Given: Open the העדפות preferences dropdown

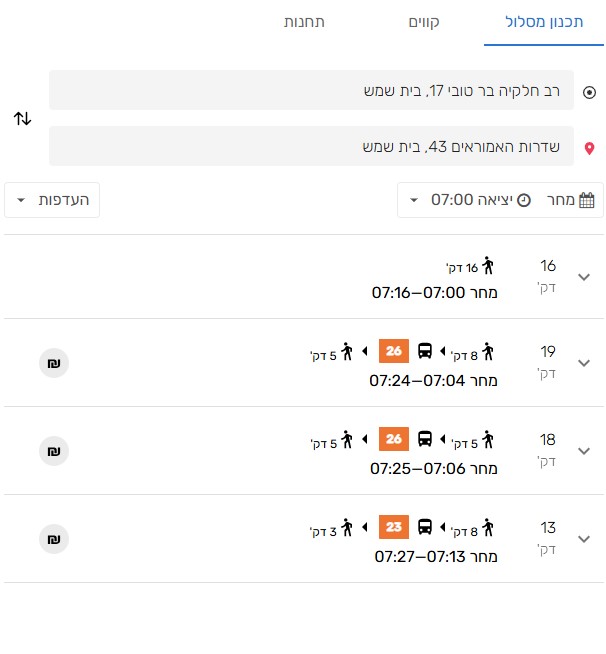Looking at the screenshot, I should pyautogui.click(x=52, y=200).
